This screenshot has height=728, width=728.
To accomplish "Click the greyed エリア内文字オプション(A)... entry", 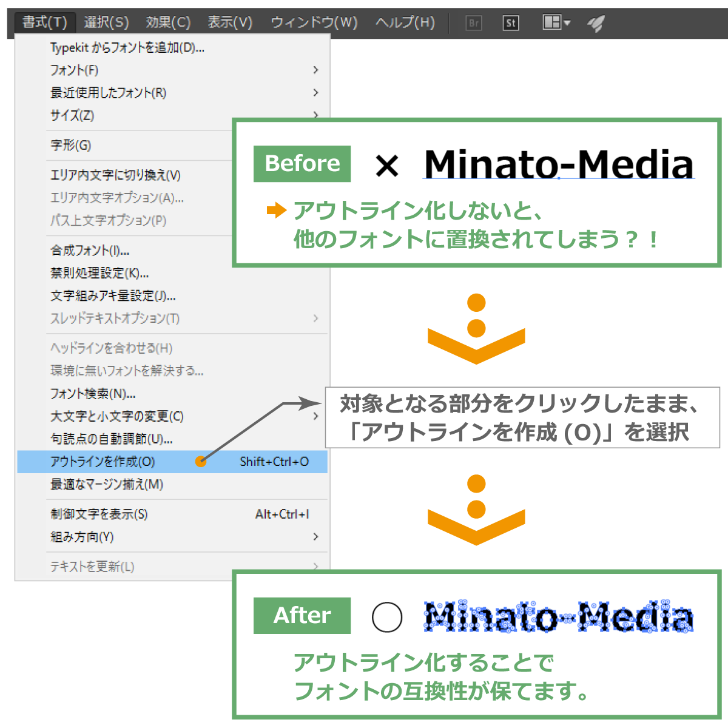I will coord(125,197).
